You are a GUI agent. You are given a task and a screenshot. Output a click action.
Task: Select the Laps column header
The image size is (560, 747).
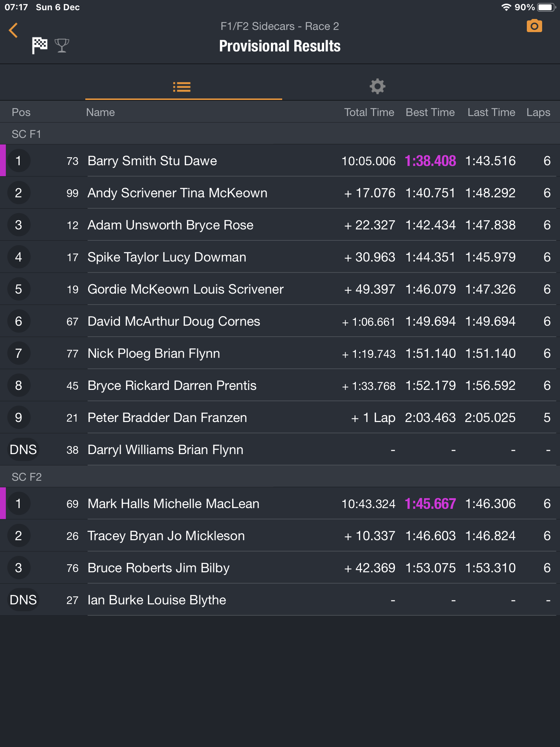click(x=538, y=112)
